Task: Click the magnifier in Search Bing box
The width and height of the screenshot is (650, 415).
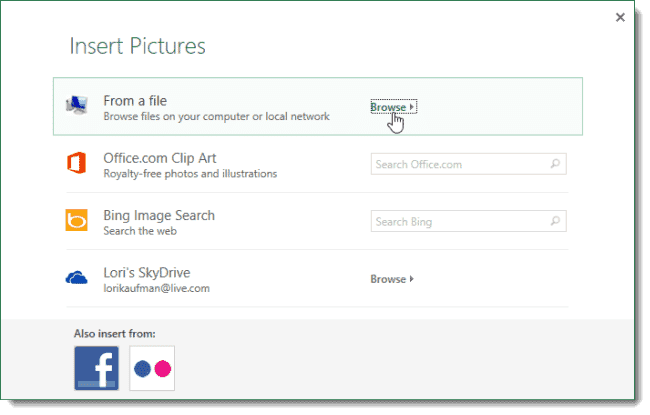Action: coord(557,221)
